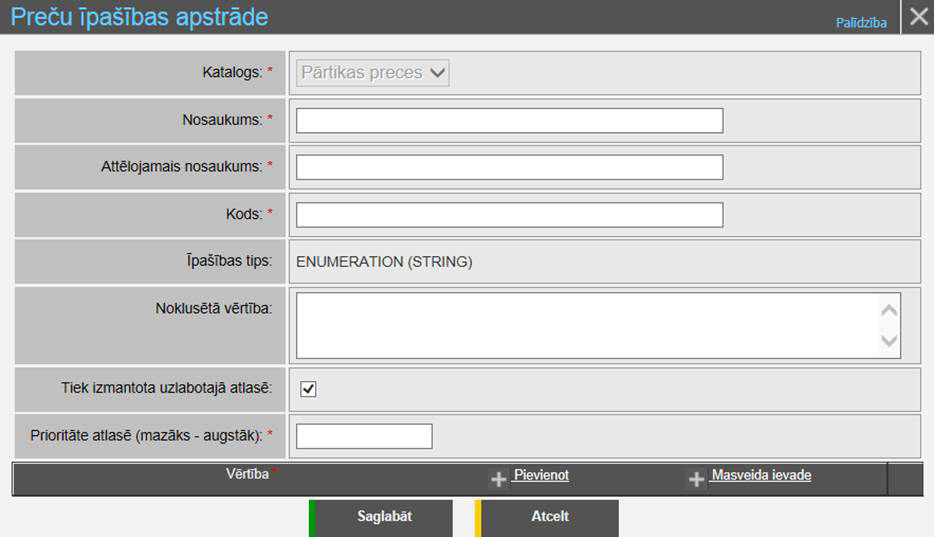The height and width of the screenshot is (537, 934).
Task: Click into the Attēlojamais nosaukums field
Action: (x=509, y=167)
